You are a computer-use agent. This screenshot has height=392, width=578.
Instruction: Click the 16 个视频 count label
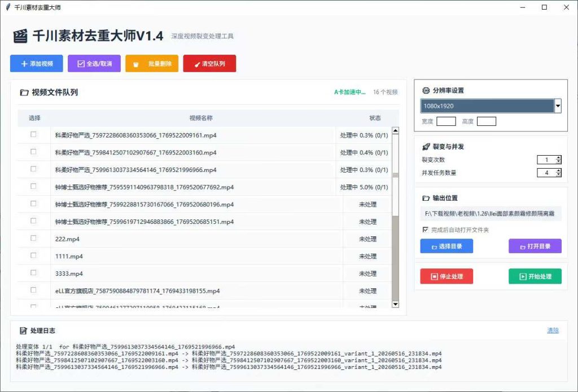click(x=385, y=92)
